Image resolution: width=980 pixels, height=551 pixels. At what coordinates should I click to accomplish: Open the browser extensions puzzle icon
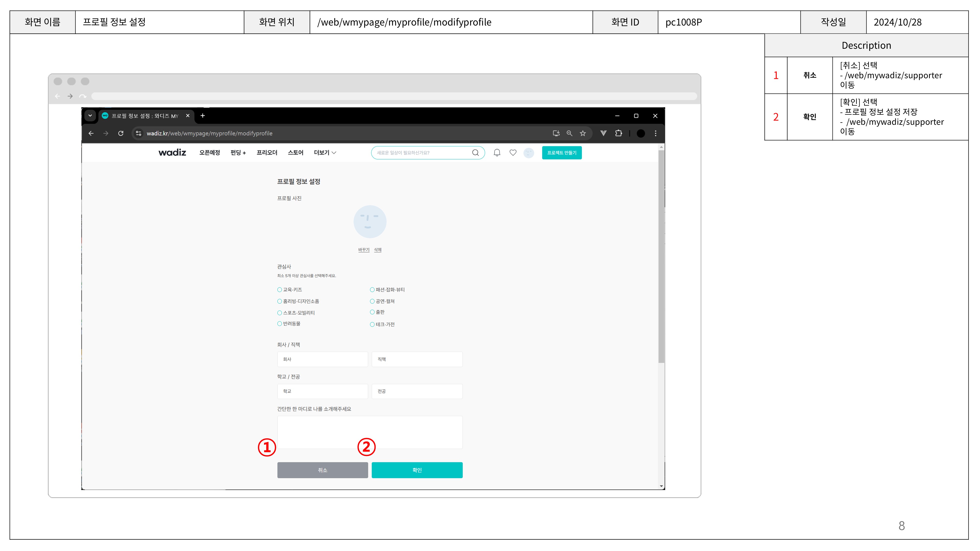(x=619, y=133)
